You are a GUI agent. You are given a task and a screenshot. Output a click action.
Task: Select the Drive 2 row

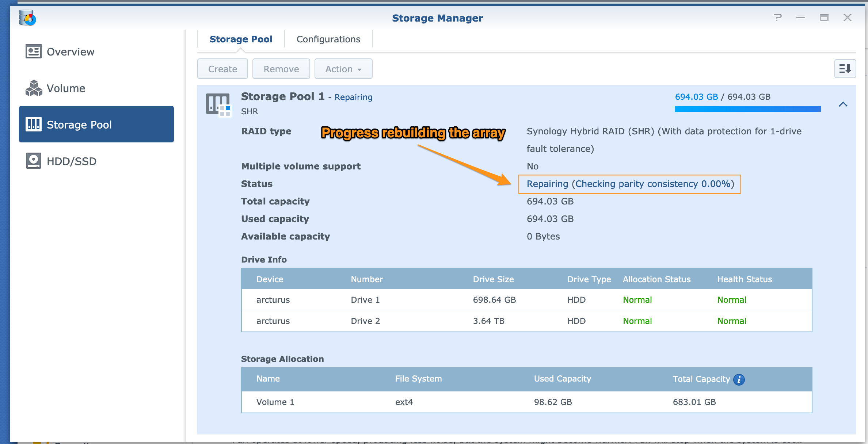click(x=526, y=321)
